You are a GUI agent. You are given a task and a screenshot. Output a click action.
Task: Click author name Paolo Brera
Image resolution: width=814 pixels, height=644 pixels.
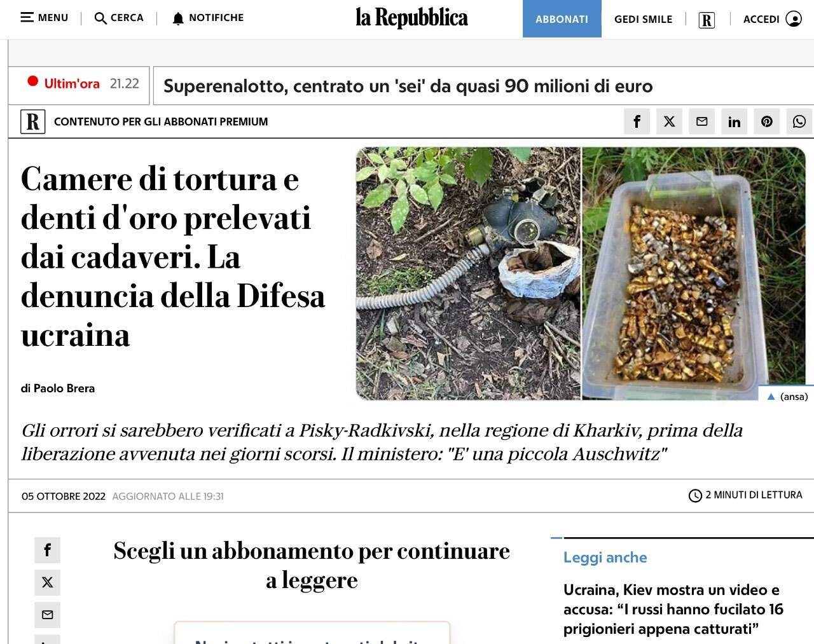coord(64,388)
